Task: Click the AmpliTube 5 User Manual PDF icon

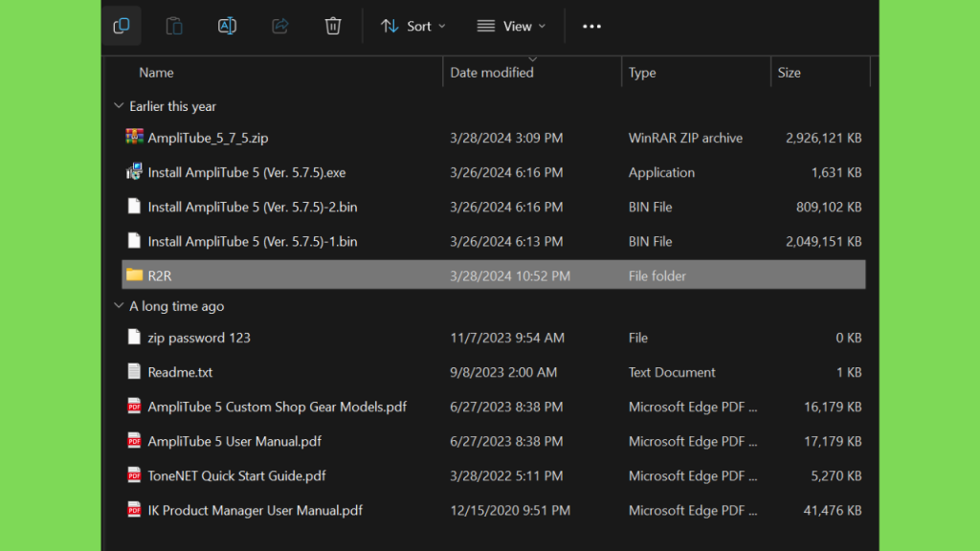Action: 135,441
